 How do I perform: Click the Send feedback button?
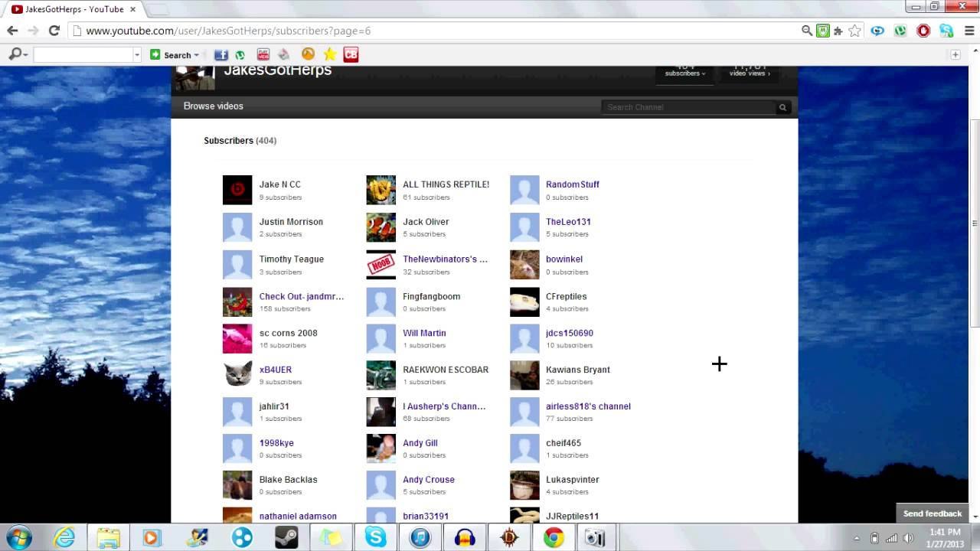pos(932,514)
